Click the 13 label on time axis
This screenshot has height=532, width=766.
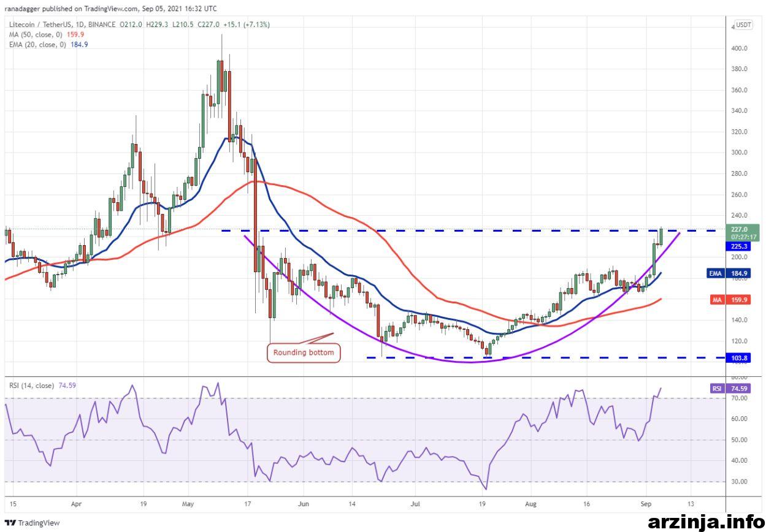691,504
